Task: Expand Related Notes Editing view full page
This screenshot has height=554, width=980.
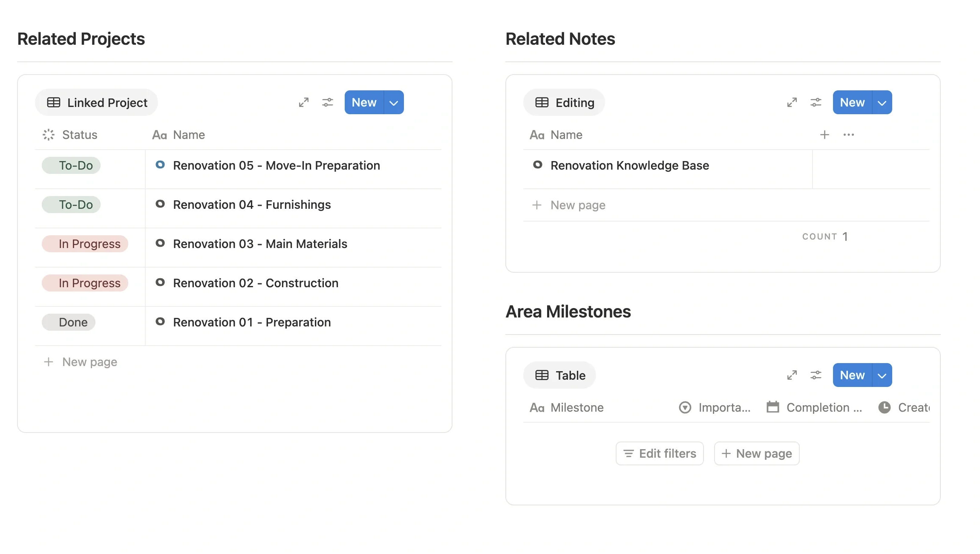Action: [792, 102]
